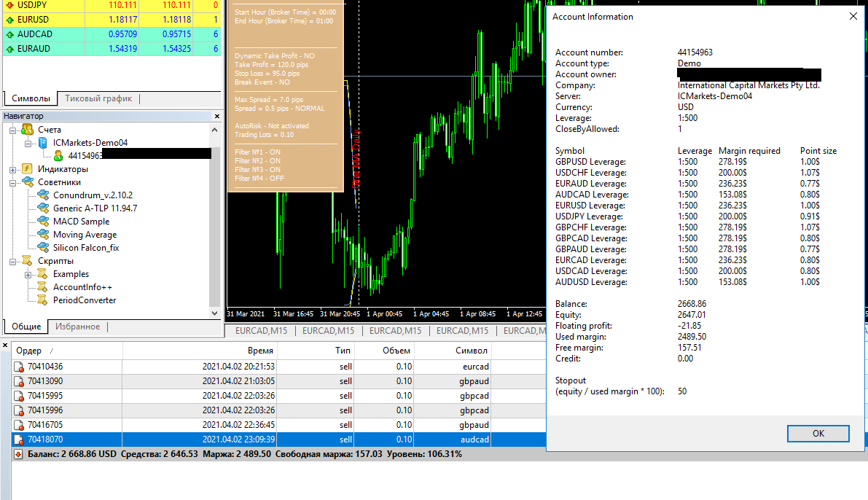Sort orders by Объем column header
868x500 pixels.
click(384, 351)
